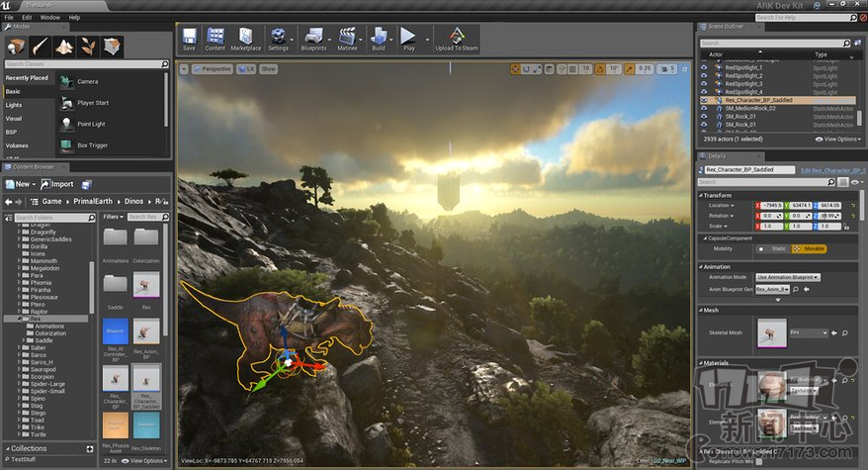Open the Filters dropdown in Content Browser
868x470 pixels.
click(113, 217)
